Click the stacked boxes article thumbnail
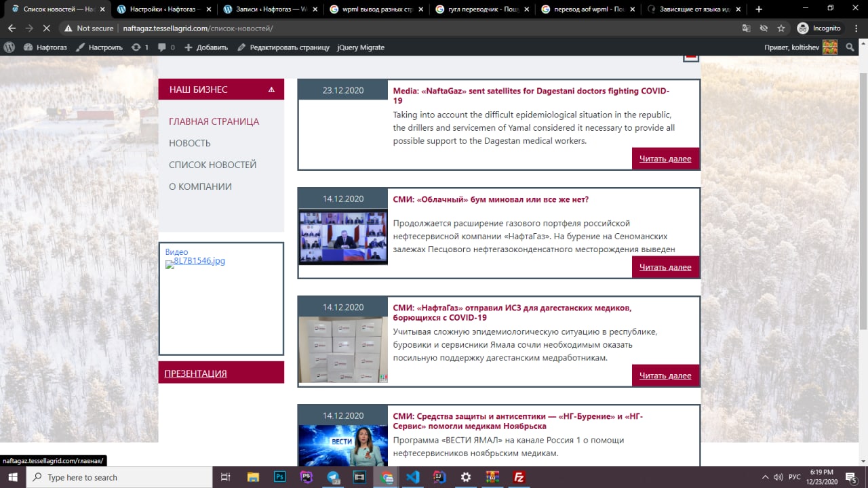Image resolution: width=868 pixels, height=488 pixels. (x=343, y=350)
